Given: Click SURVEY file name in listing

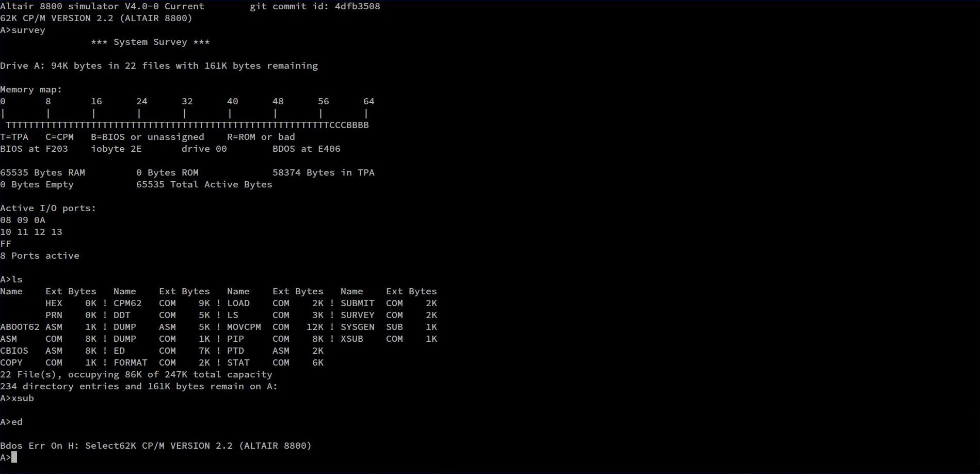Looking at the screenshot, I should click(358, 315).
